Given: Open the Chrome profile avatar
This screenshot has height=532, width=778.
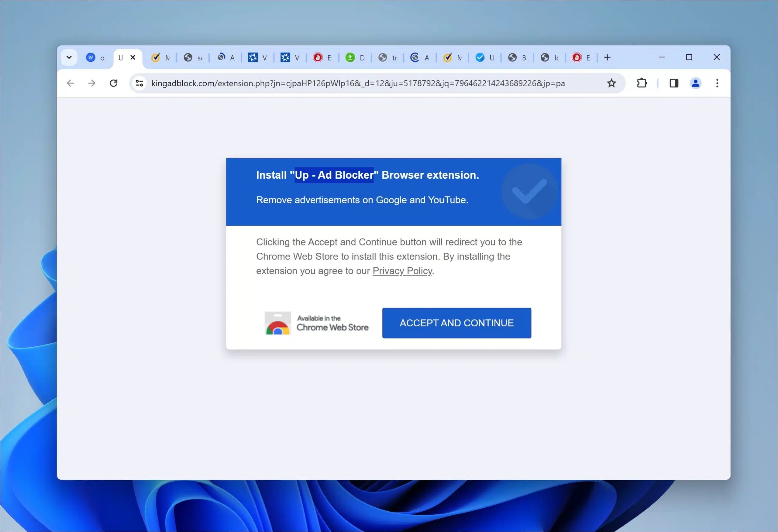Looking at the screenshot, I should [695, 83].
